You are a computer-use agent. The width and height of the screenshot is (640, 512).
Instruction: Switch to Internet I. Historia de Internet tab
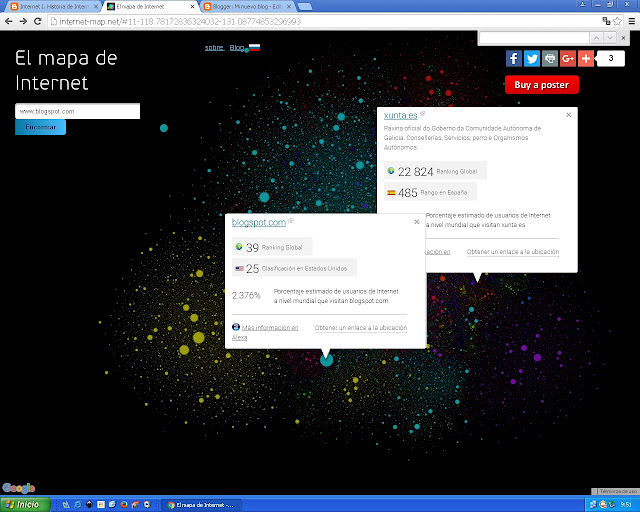click(x=54, y=7)
